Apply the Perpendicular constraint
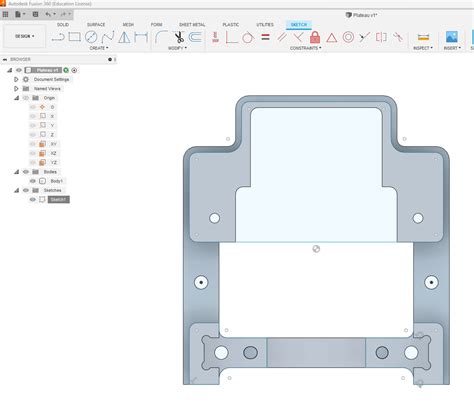Image resolution: width=474 pixels, height=404 pixels. pyautogui.click(x=298, y=37)
